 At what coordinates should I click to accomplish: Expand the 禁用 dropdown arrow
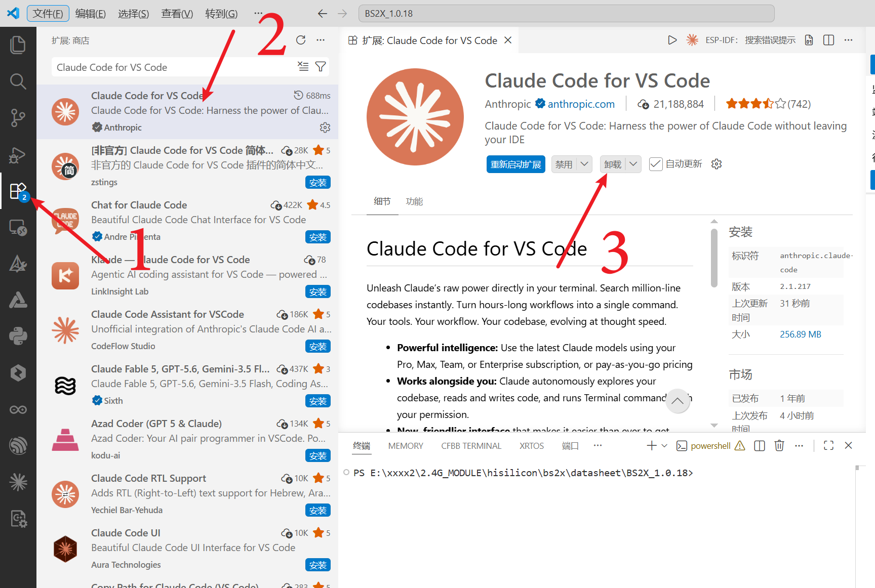point(584,164)
